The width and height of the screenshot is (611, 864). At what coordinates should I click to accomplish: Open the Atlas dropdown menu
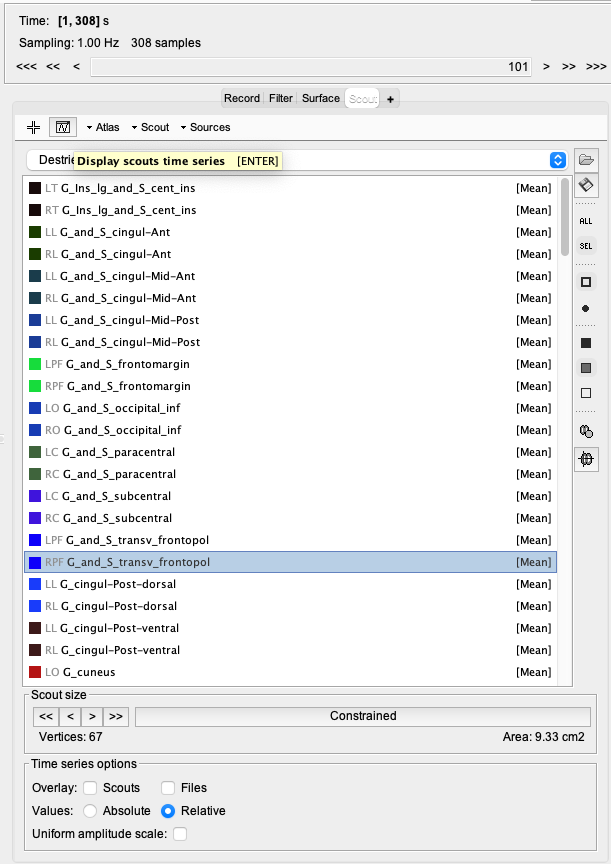103,127
